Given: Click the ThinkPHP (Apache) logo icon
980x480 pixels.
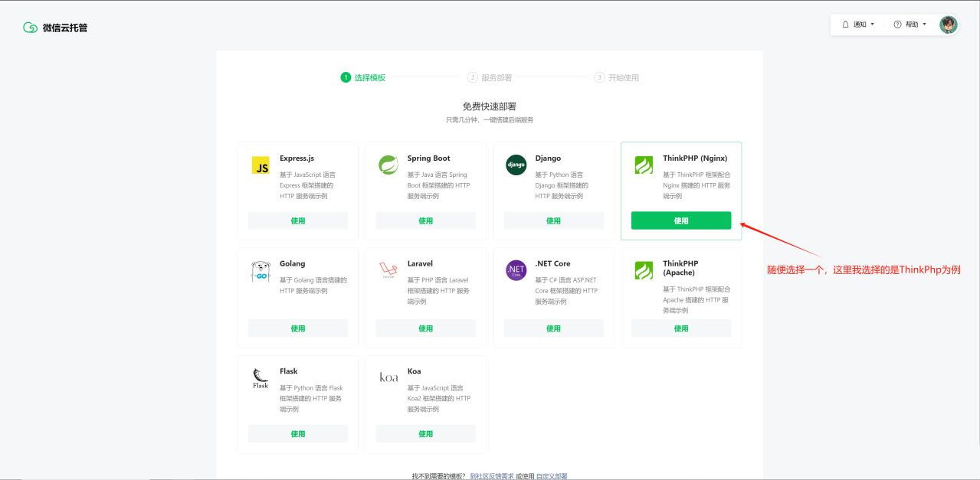Looking at the screenshot, I should (644, 270).
